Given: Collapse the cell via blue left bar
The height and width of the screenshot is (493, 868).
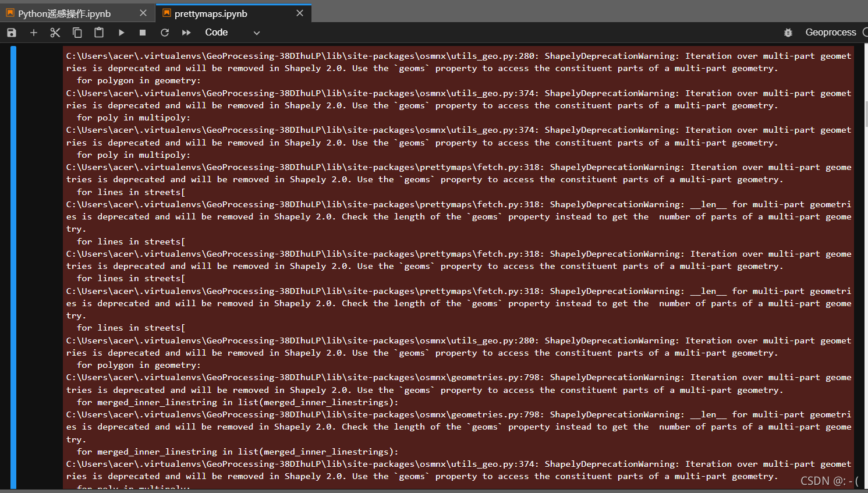Looking at the screenshot, I should (13, 267).
